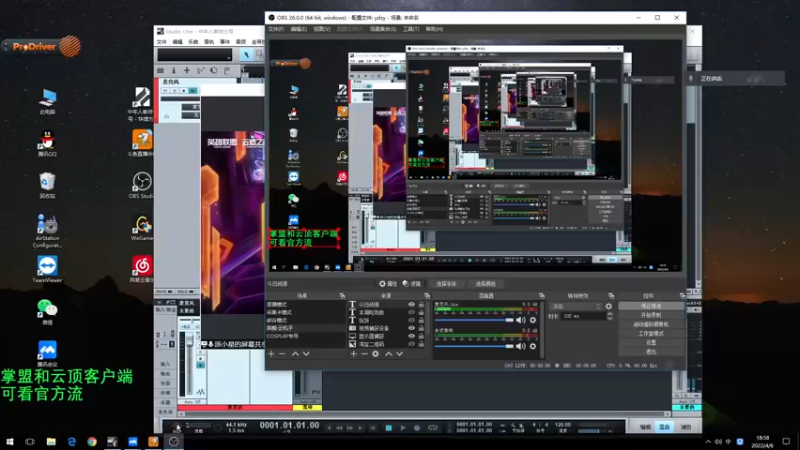Adjust first mixer channel volume slider
The image size is (800, 450).
coord(474,320)
